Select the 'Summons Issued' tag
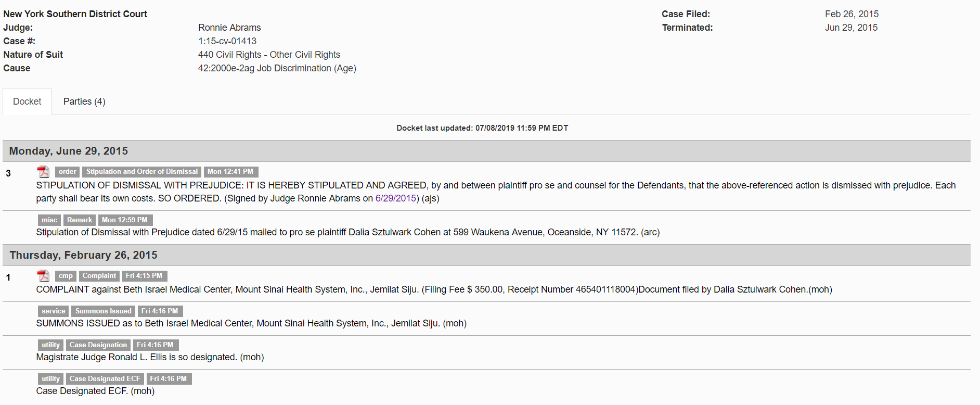980x405 pixels. point(104,311)
